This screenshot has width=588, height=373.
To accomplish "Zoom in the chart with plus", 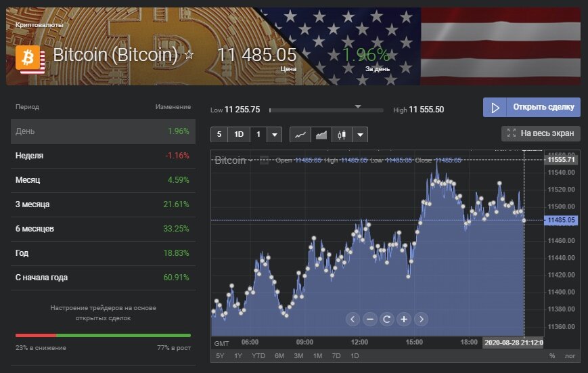I will [404, 319].
